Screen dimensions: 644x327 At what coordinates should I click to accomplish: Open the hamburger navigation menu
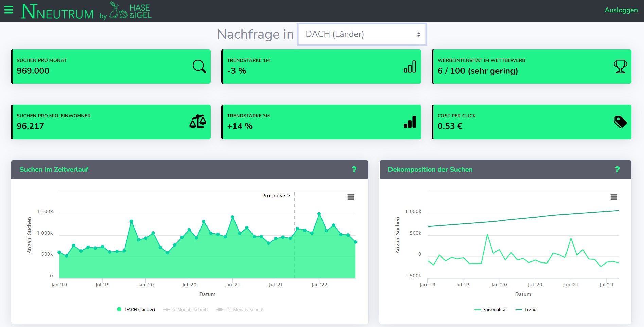[8, 10]
